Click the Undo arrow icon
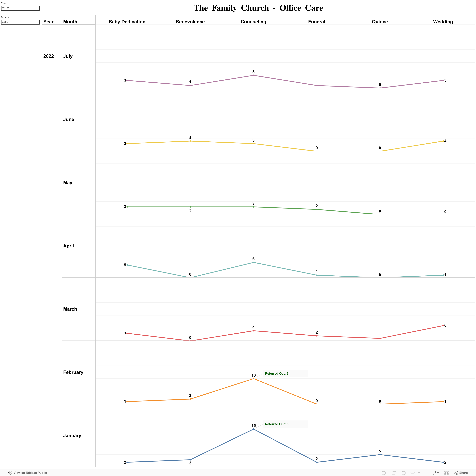The width and height of the screenshot is (476, 476). pyautogui.click(x=384, y=473)
